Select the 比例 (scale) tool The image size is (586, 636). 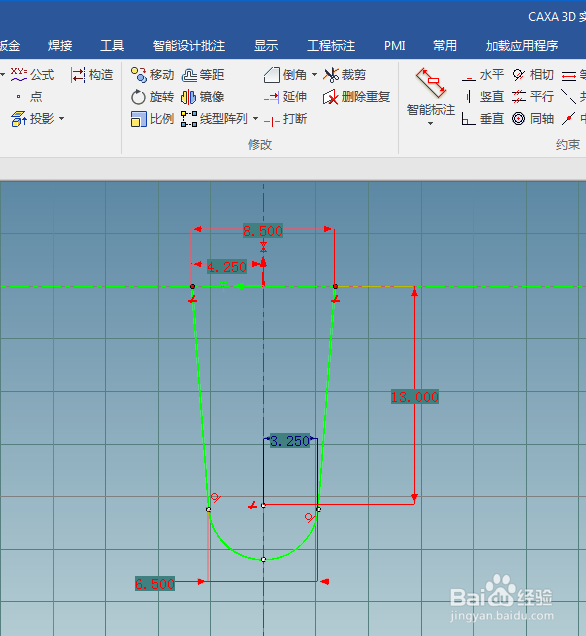[x=152, y=118]
